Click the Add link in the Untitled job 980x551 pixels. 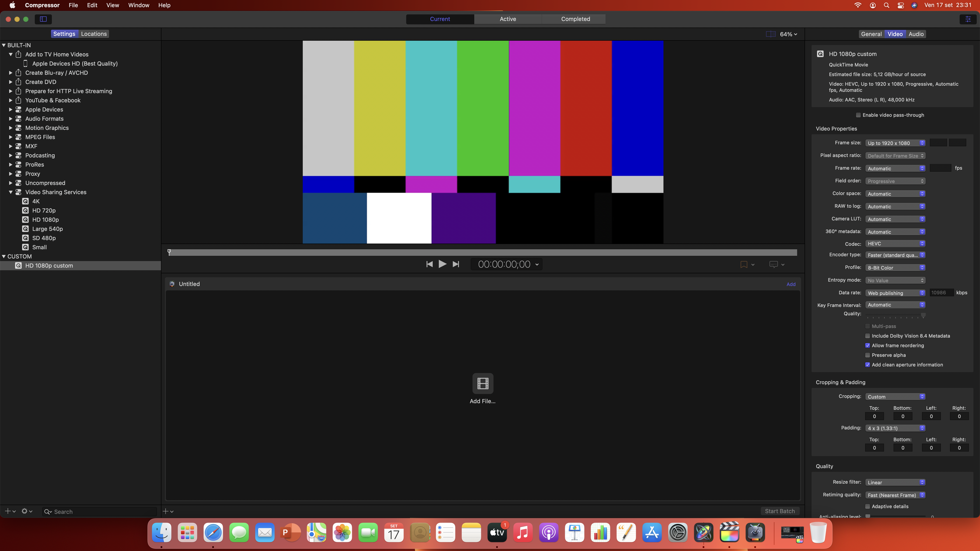[791, 284]
